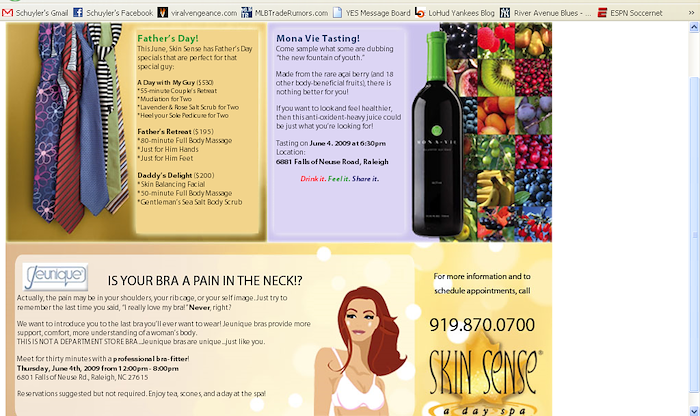Image resolution: width=700 pixels, height=416 pixels.
Task: Click "*Just for Him Feet" line
Action: (165, 158)
